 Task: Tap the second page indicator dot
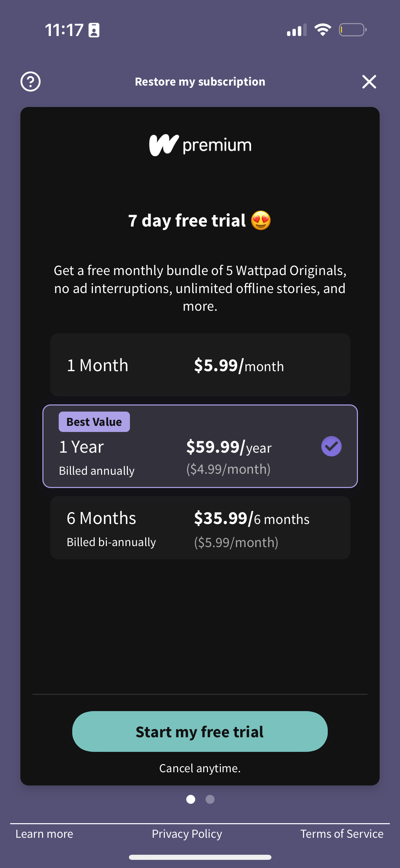(209, 800)
